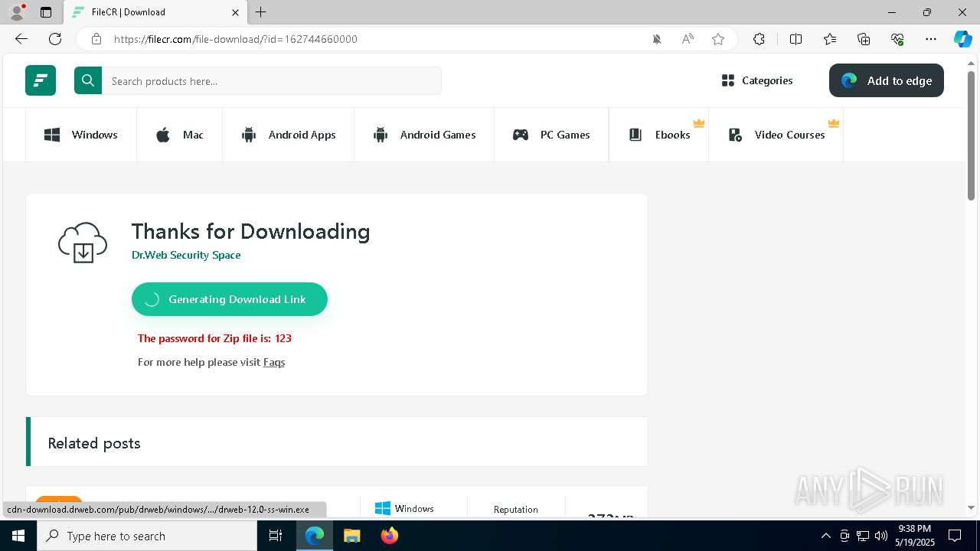Open the Categories menu
The image size is (980, 551).
(757, 80)
